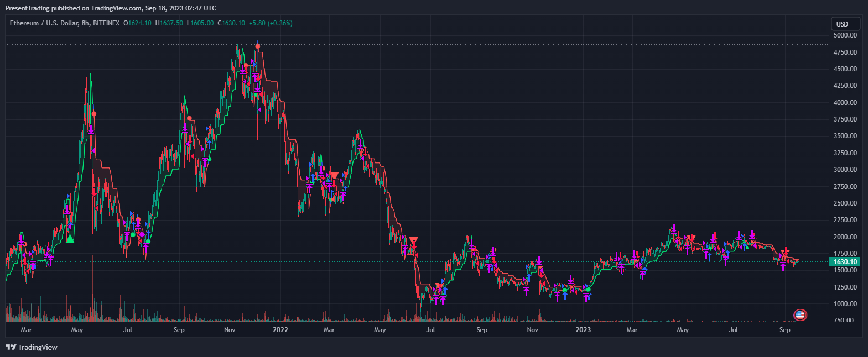
Task: Click the 2022 year label on time axis
Action: click(280, 330)
